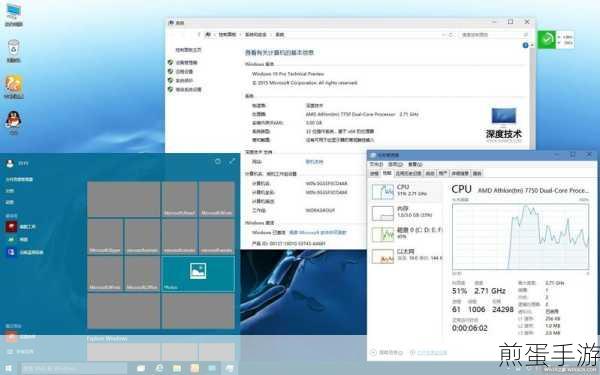Launch the orange UC Browser desktop icon

pyautogui.click(x=13, y=87)
